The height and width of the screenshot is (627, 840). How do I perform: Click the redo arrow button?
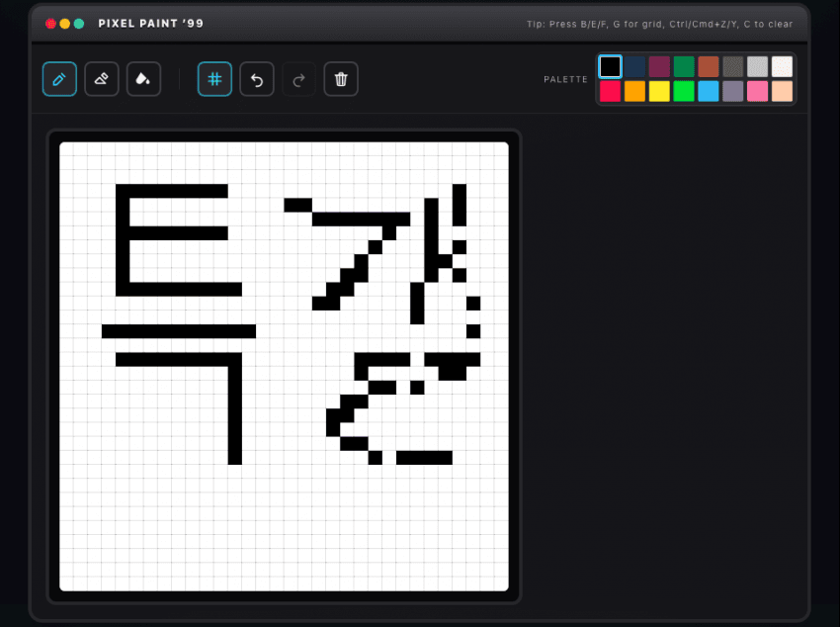point(298,79)
